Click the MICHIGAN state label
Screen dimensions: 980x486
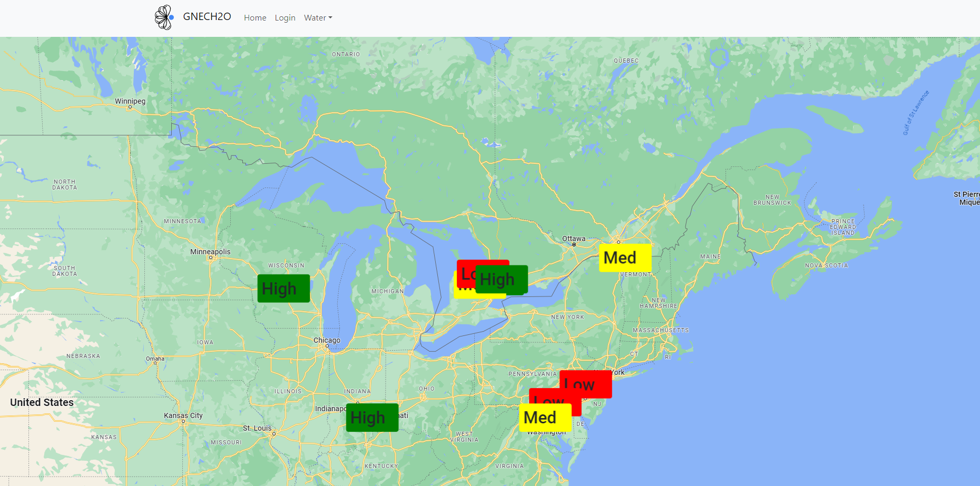coord(388,291)
